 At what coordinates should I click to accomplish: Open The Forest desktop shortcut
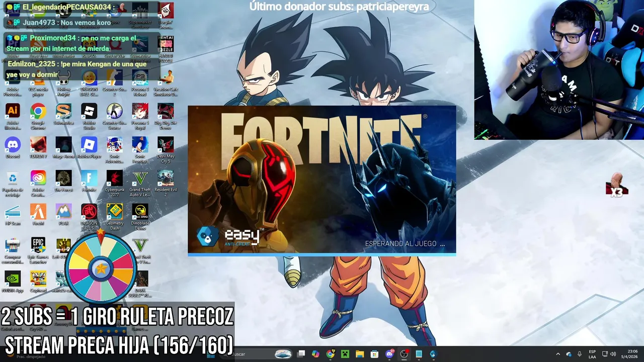pos(63,181)
